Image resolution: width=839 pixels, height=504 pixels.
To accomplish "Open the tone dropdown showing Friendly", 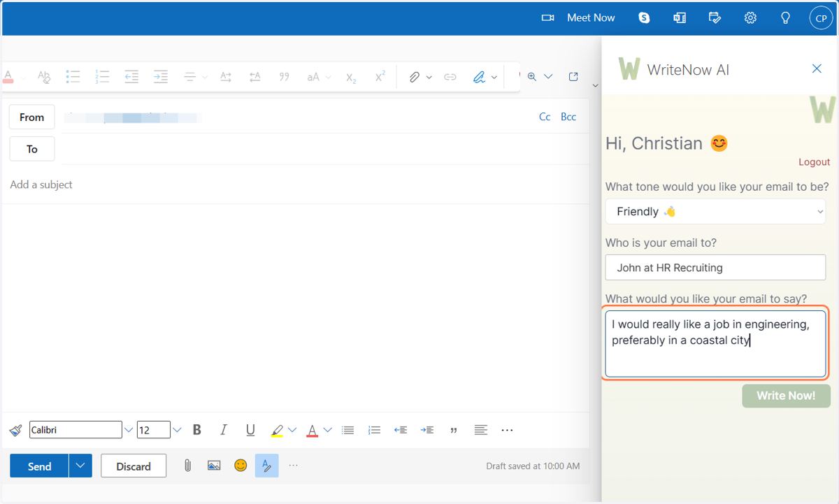I will pyautogui.click(x=715, y=212).
